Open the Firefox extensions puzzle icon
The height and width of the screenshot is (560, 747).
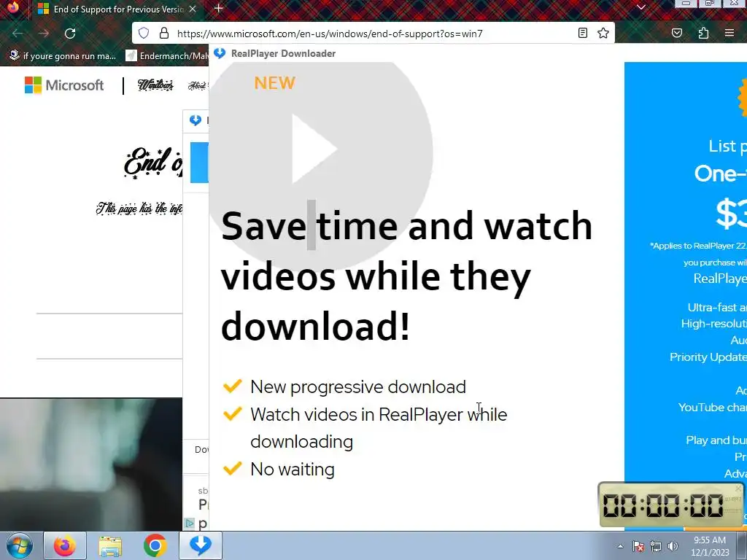coord(703,33)
